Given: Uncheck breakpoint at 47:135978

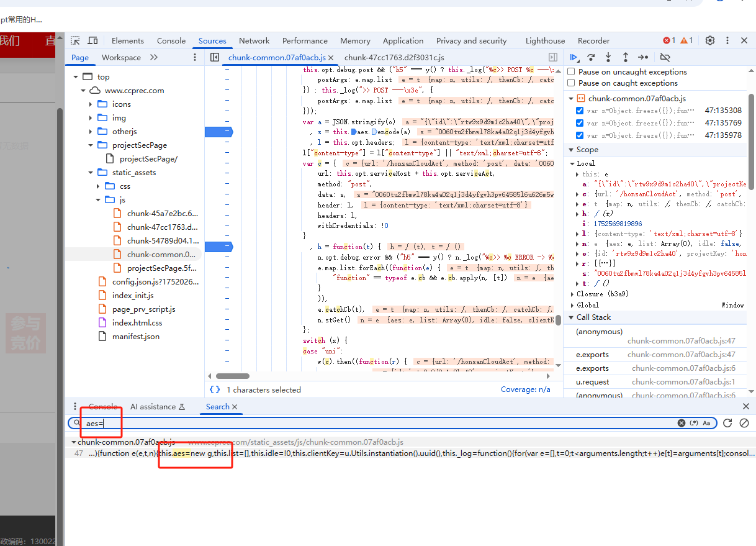Looking at the screenshot, I should click(x=580, y=135).
